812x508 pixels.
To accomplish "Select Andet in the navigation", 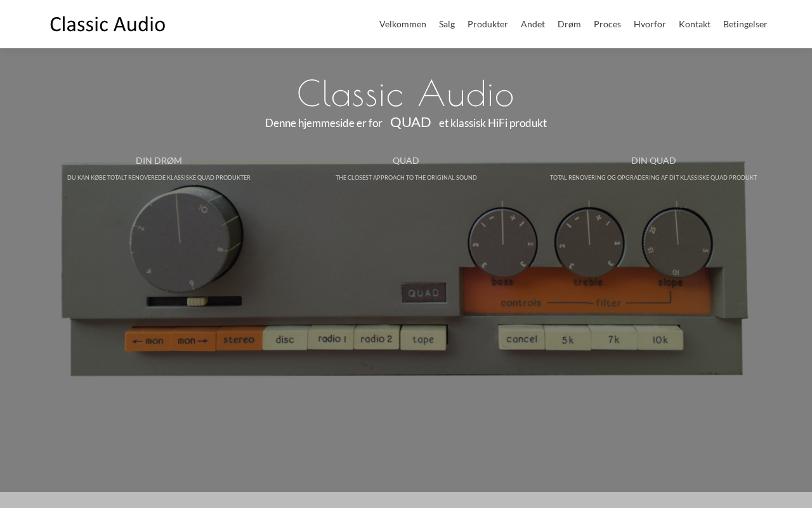I will point(533,24).
